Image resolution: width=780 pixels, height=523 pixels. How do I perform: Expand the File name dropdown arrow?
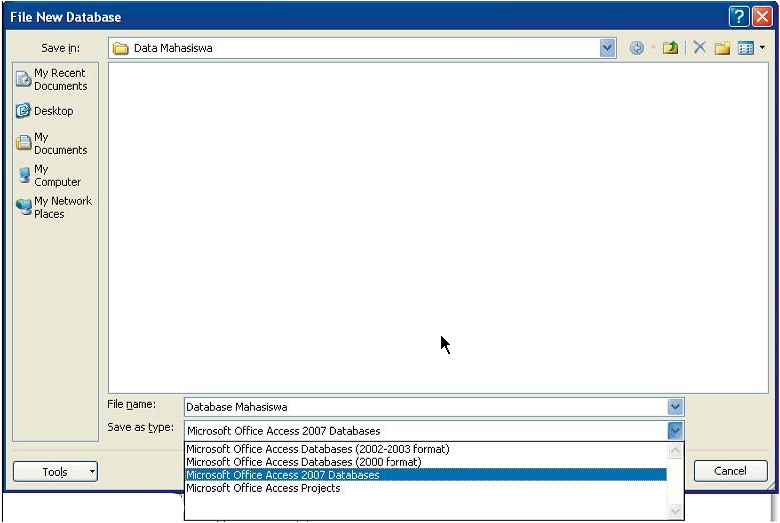click(x=675, y=407)
